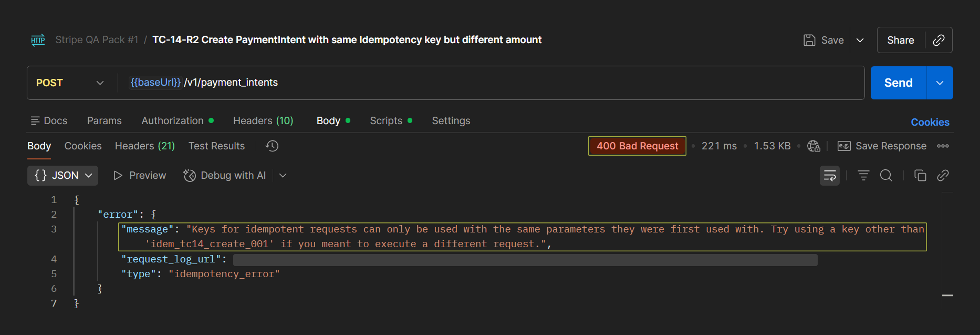The image size is (980, 335).
Task: Open the Scripts tab
Action: [x=391, y=120]
